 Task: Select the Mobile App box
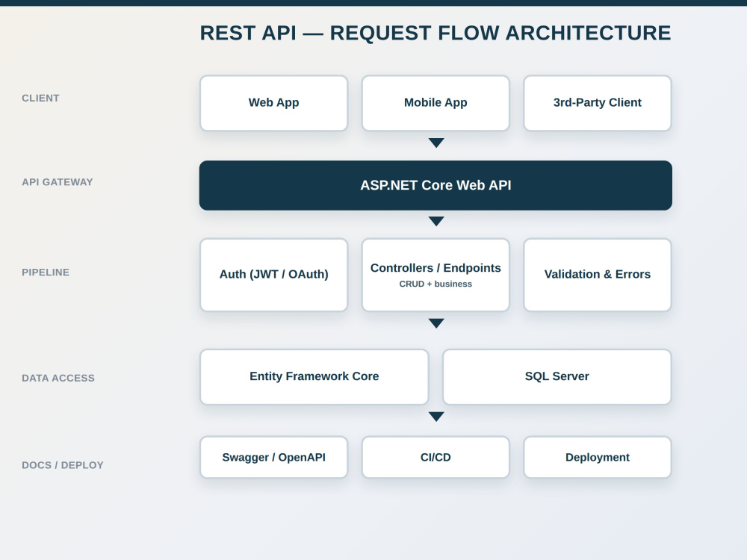(436, 103)
